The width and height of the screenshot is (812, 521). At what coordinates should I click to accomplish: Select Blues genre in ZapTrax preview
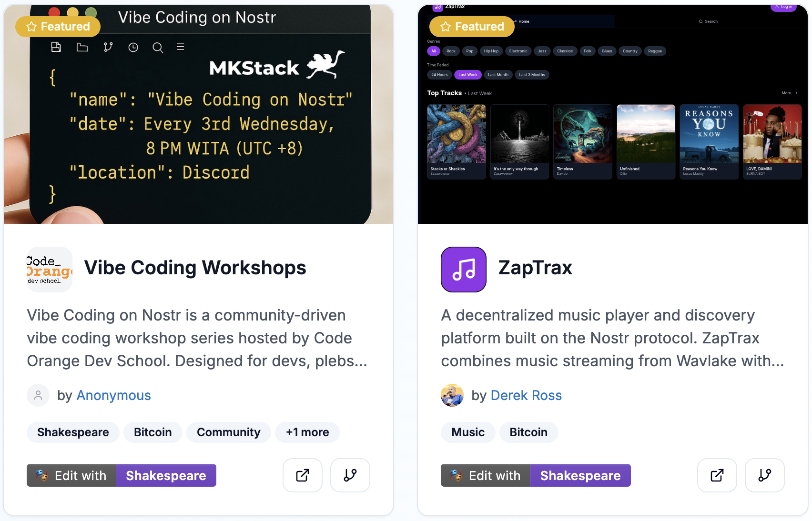[607, 51]
